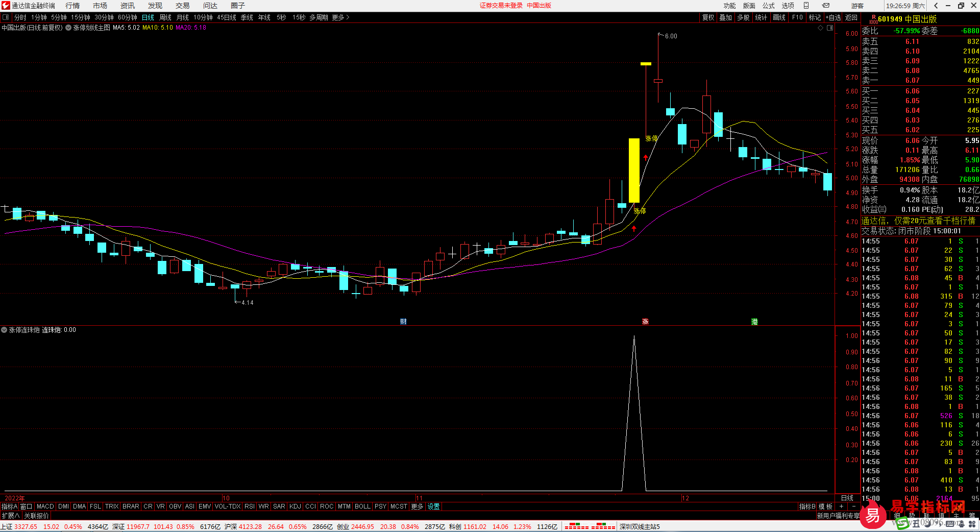Open the 交易 menu
Viewport: 980px width, 532px height.
pyautogui.click(x=183, y=6)
